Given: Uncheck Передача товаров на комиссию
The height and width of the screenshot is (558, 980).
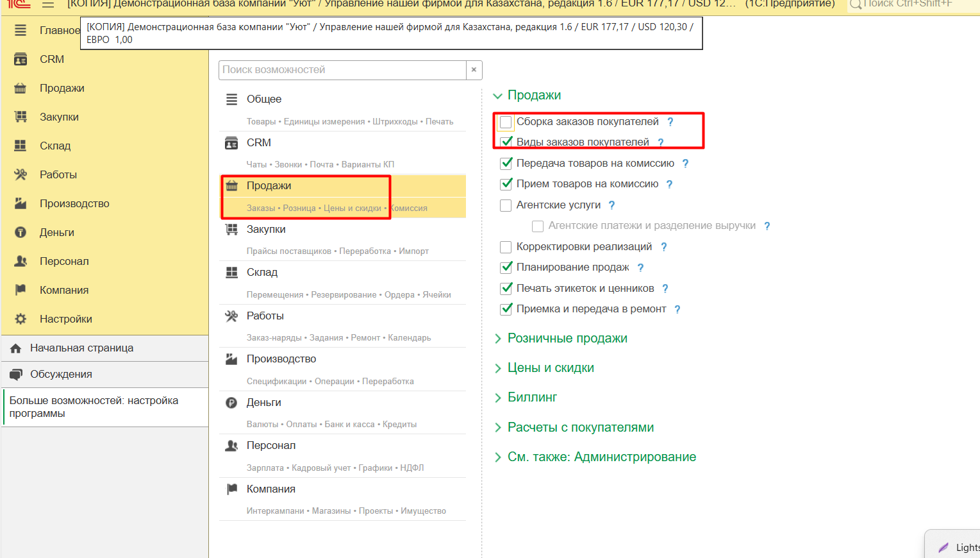Looking at the screenshot, I should point(506,164).
